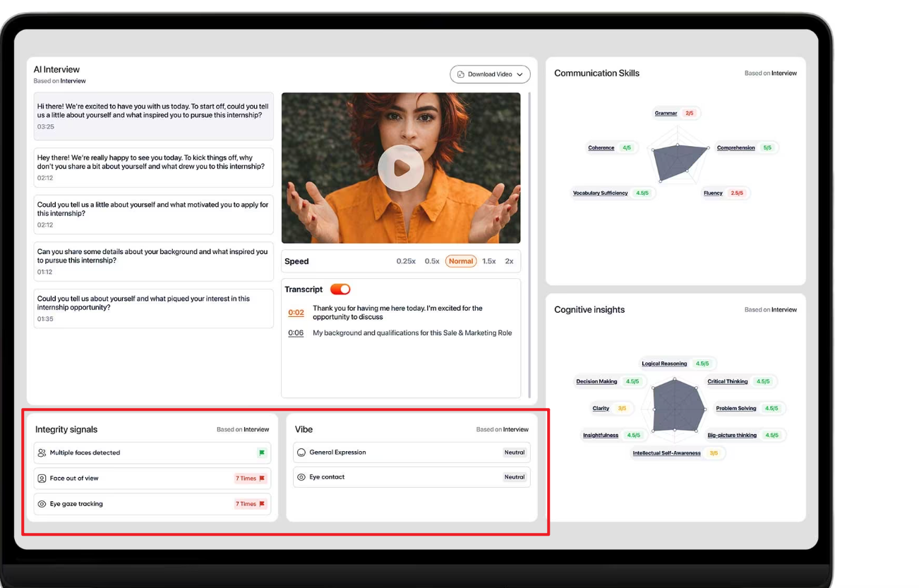Jump to transcript timestamp 0:06
Image resolution: width=919 pixels, height=588 pixels.
pyautogui.click(x=296, y=333)
